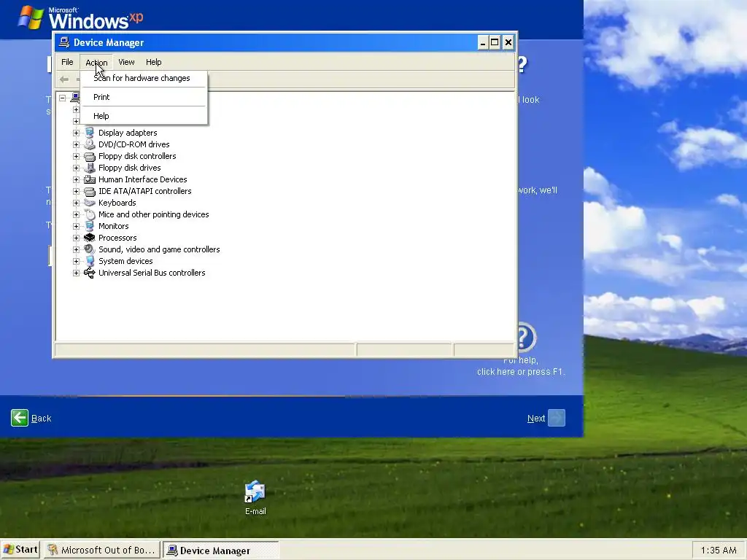
Task: Click the Floppy disk controllers icon
Action: [x=90, y=156]
